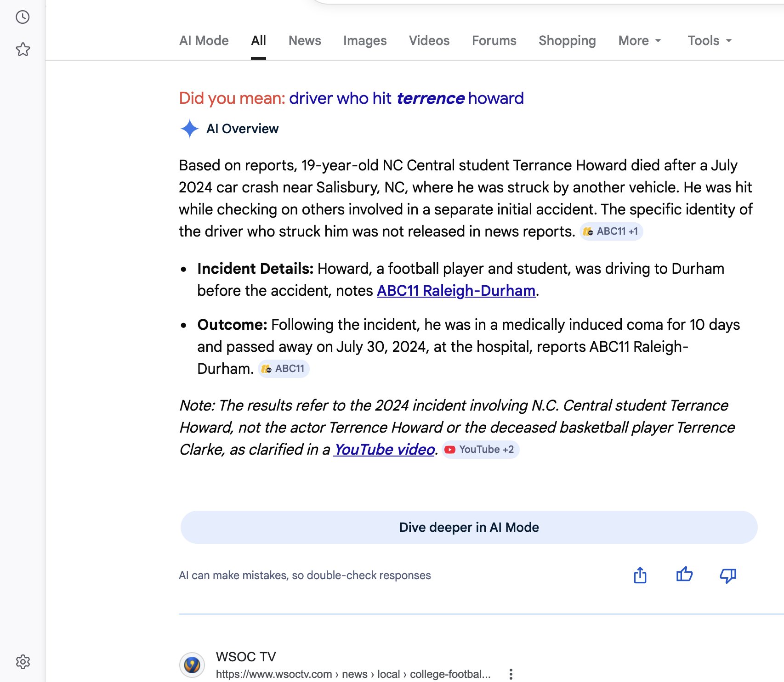Share the AI Overview response
Image resolution: width=784 pixels, height=682 pixels.
point(640,575)
